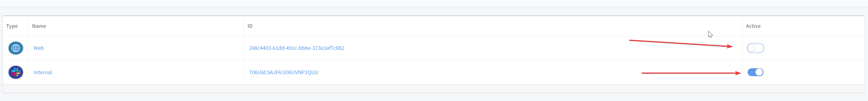Select the dark round Slack-type icon
The image size is (868, 101).
[x=16, y=72]
